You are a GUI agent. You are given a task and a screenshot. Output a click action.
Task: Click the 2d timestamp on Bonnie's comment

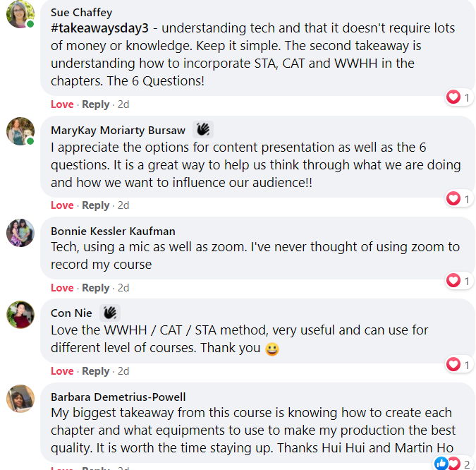tap(123, 288)
